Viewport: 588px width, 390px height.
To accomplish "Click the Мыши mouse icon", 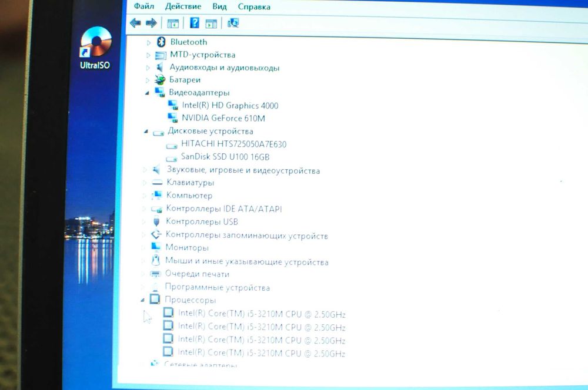I will (x=155, y=260).
